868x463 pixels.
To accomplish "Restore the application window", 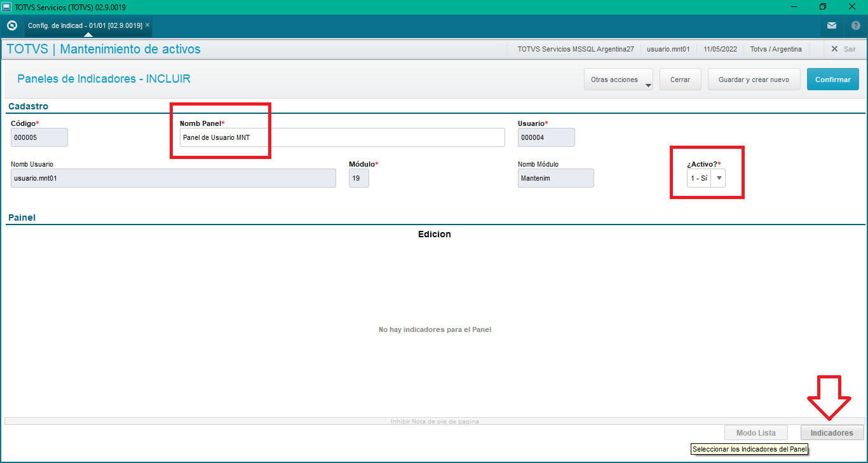I will coord(823,6).
